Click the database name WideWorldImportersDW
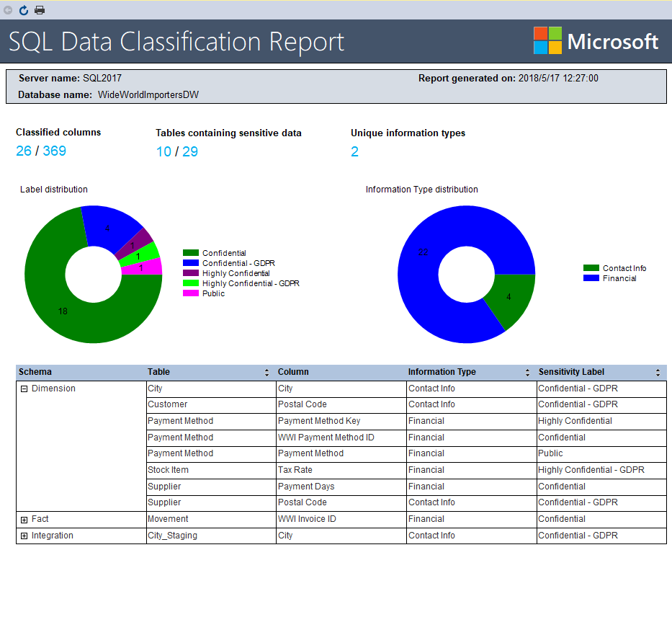Screen dimensions: 672x630 tap(148, 94)
